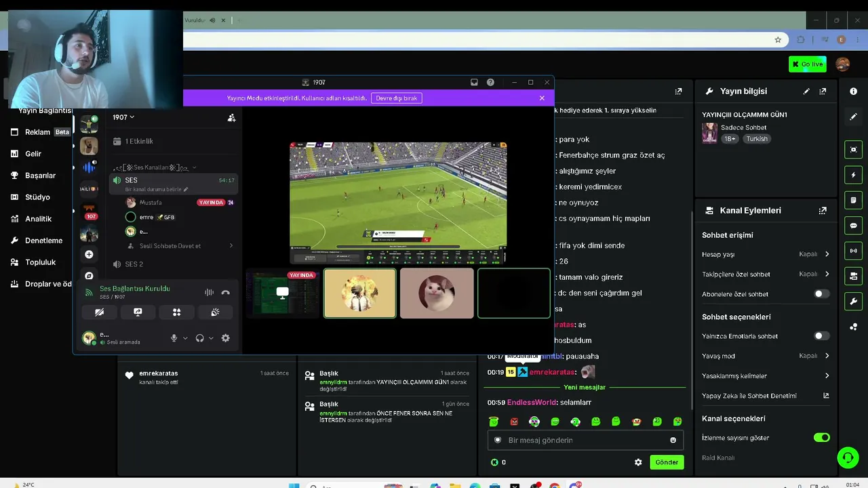Pop out the Yayın bilgisi panel
The image size is (868, 488).
823,91
